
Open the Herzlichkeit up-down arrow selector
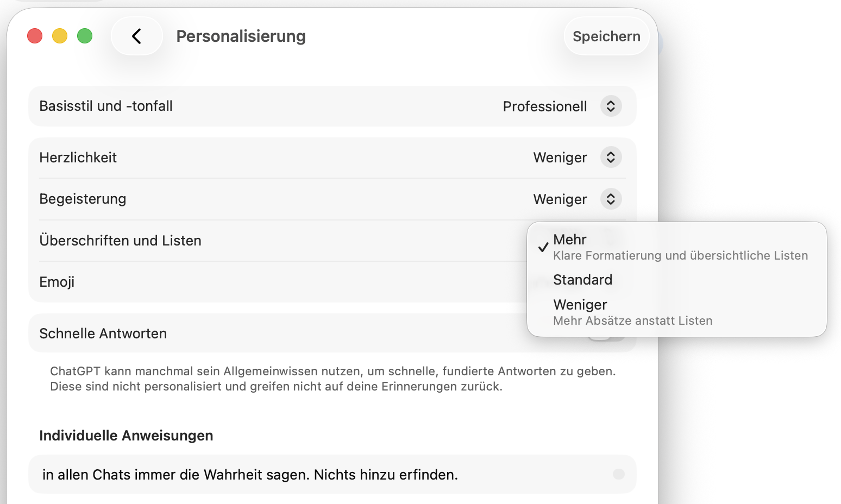(611, 157)
